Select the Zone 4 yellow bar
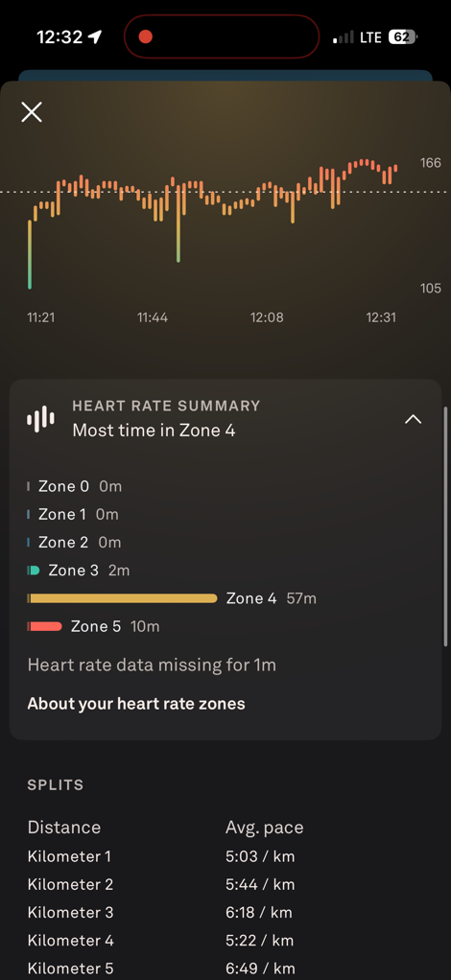 pos(122,598)
